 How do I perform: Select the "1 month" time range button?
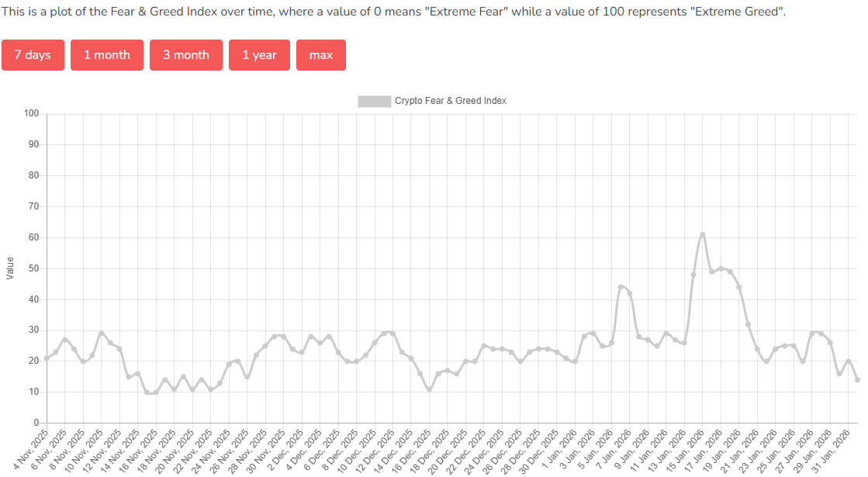point(106,54)
